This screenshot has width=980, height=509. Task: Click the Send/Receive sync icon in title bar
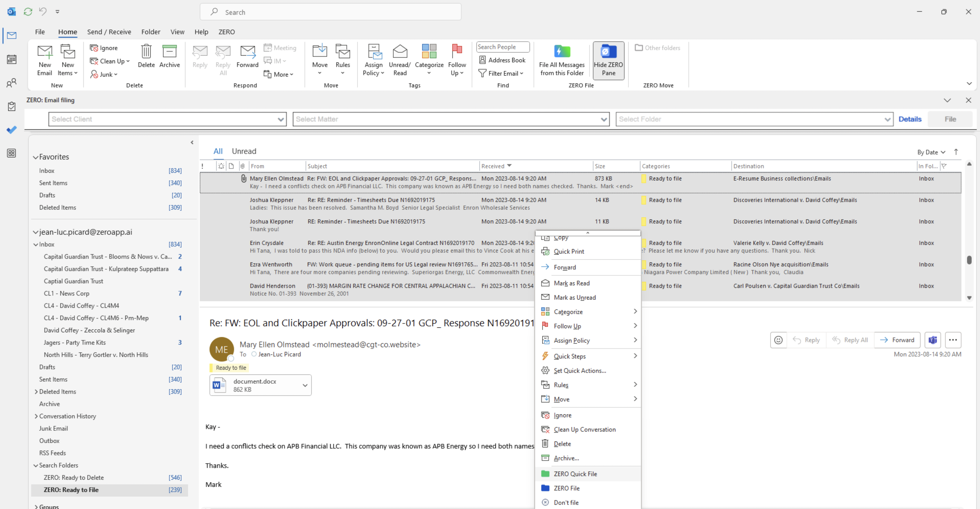coord(28,12)
